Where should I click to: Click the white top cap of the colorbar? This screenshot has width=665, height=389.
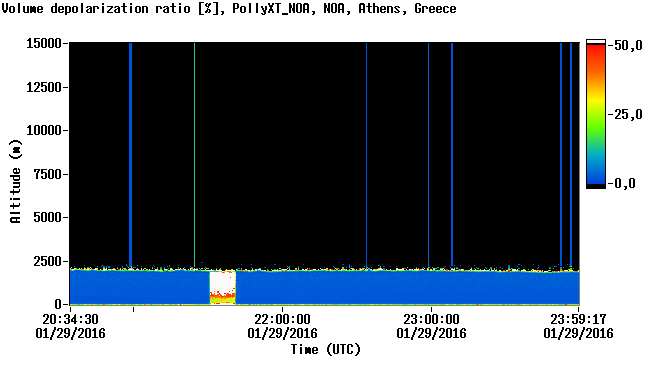[x=596, y=41]
